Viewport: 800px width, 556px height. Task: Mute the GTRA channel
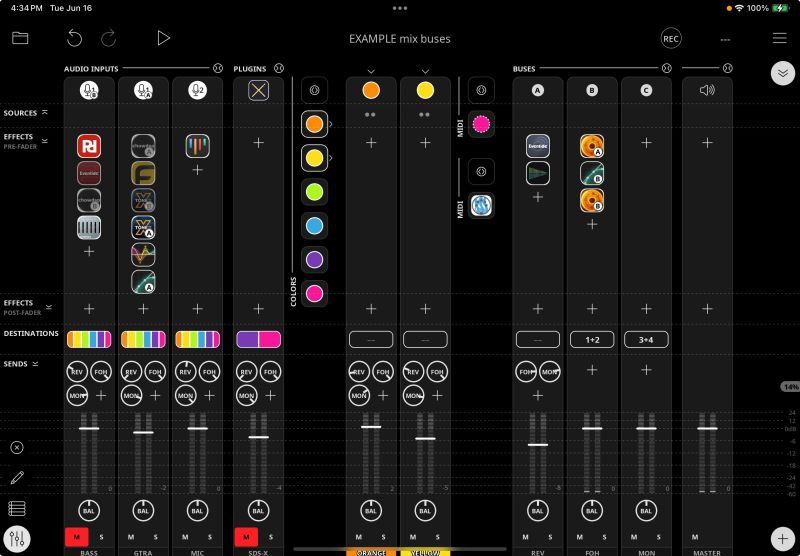click(x=131, y=537)
